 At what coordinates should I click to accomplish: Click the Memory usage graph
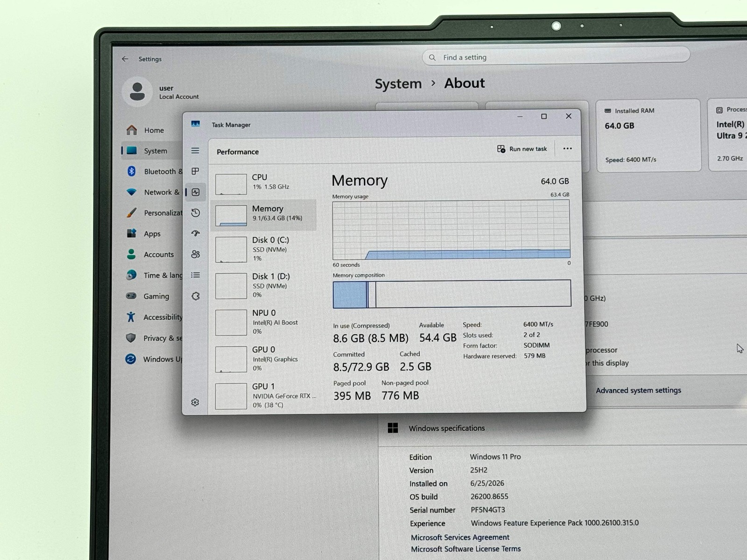click(451, 230)
